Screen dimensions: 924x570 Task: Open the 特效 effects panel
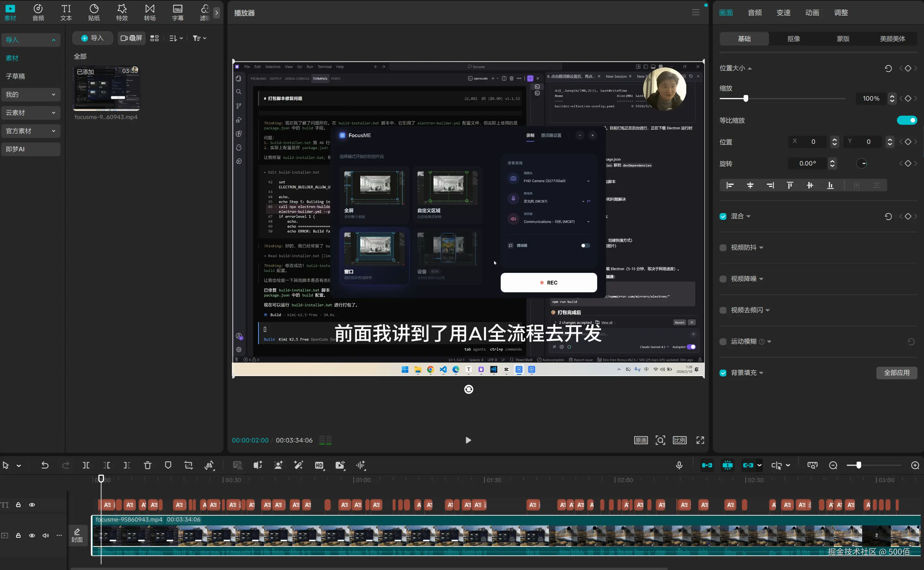pyautogui.click(x=122, y=12)
